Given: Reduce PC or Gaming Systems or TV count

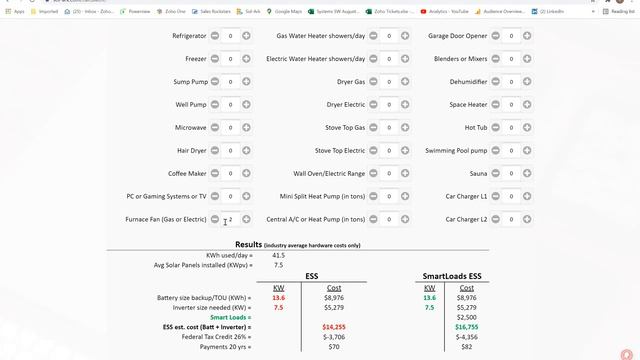Looking at the screenshot, I should pos(215,196).
